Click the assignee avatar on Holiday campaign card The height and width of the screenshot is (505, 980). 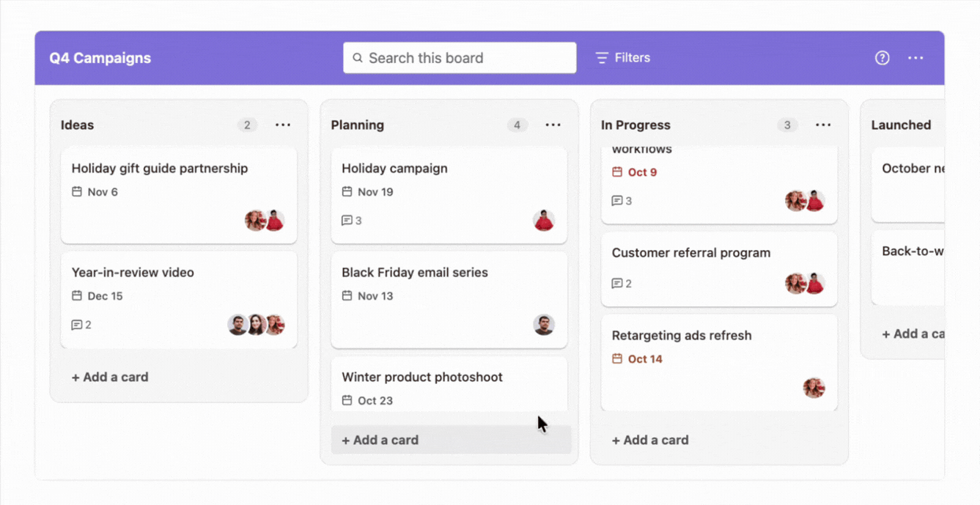(x=544, y=221)
